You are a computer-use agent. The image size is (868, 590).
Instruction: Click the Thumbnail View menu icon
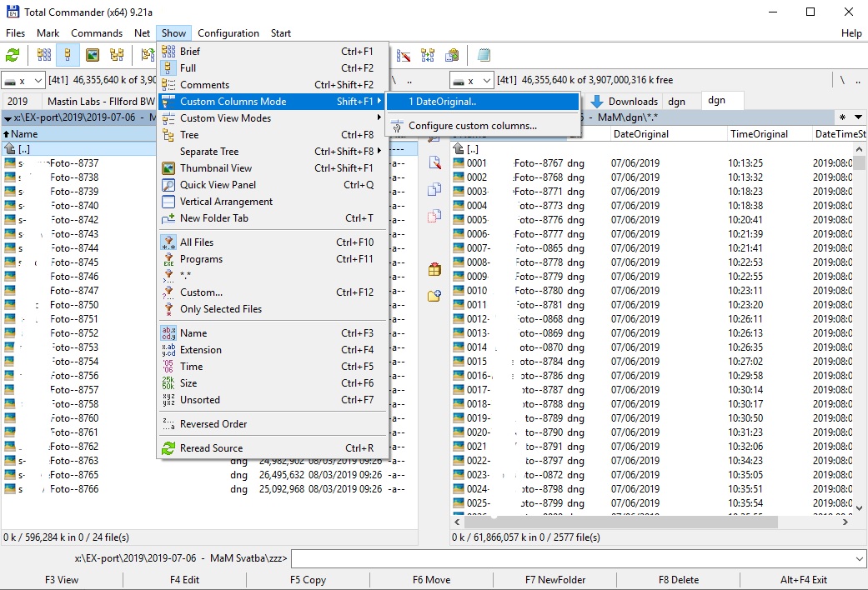pyautogui.click(x=168, y=168)
